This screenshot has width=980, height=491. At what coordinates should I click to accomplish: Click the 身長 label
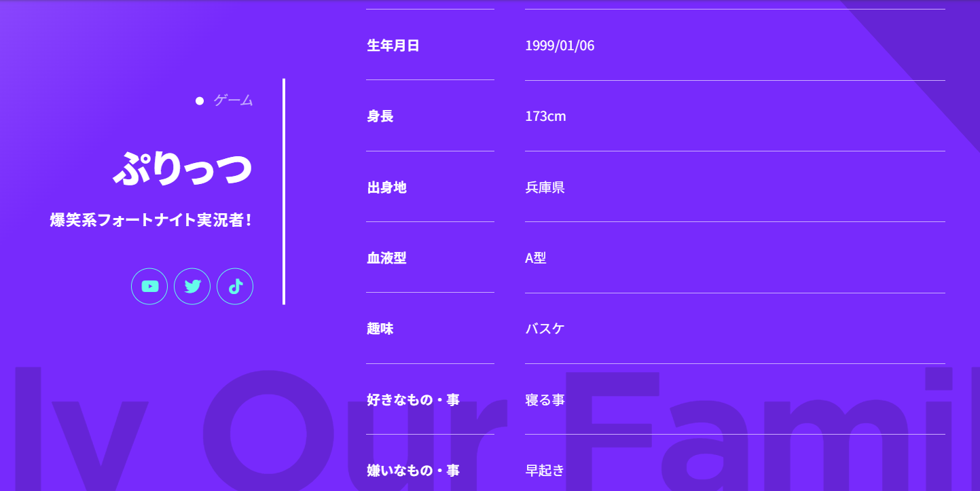[x=380, y=116]
